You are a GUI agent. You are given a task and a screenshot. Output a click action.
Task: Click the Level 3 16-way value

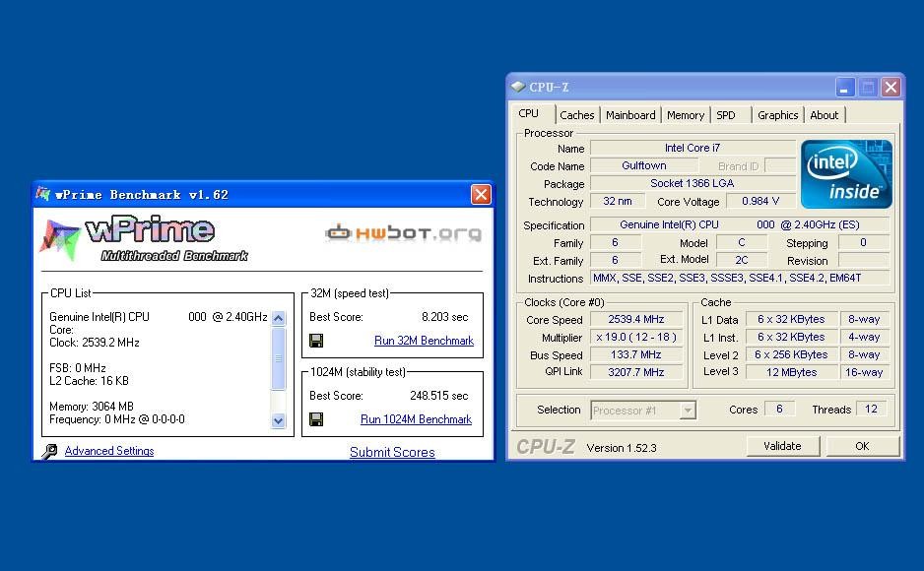864,372
